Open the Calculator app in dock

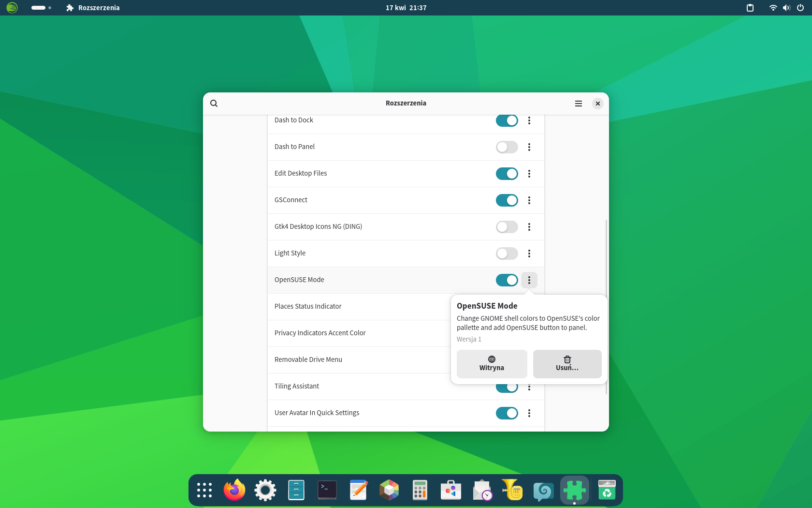[420, 490]
